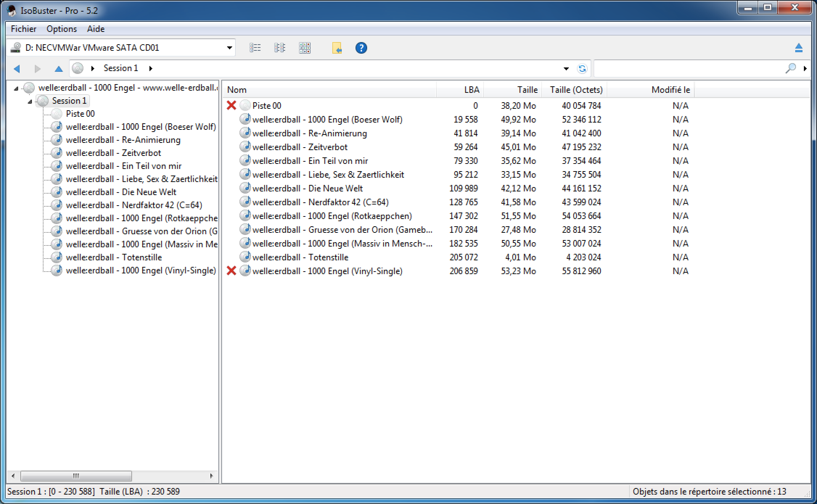
Task: Select list row welle:erdball - Die Neue Welt
Action: click(307, 188)
